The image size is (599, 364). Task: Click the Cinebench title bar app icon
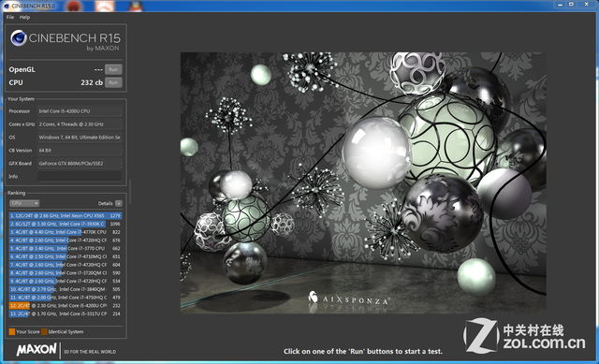7,6
